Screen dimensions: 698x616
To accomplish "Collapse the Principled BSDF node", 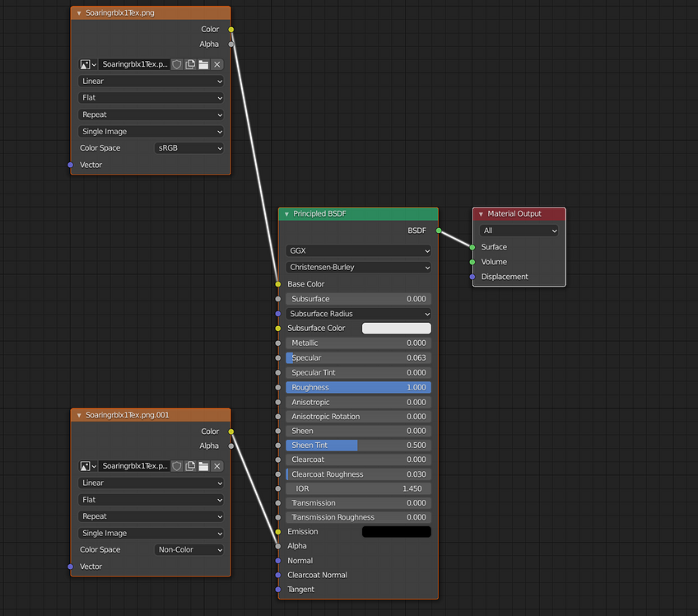I will pyautogui.click(x=286, y=214).
